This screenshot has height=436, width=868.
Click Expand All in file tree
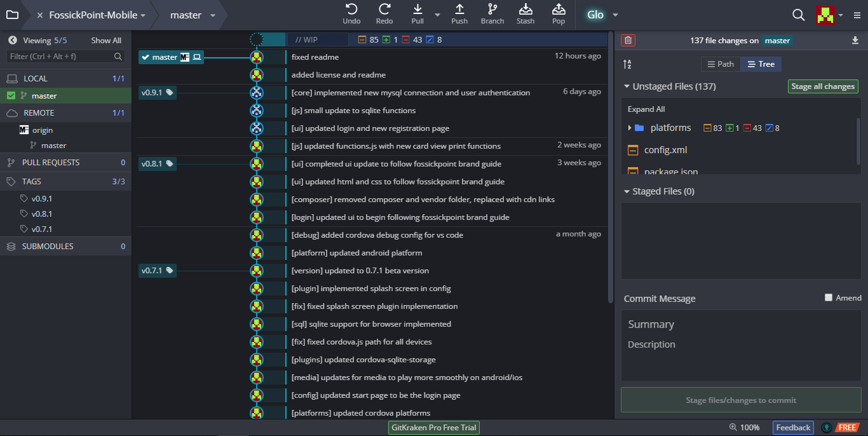pyautogui.click(x=646, y=109)
